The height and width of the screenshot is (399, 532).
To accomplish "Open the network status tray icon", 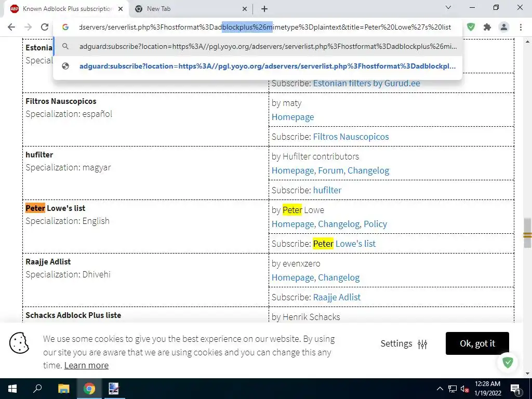I will point(453,389).
